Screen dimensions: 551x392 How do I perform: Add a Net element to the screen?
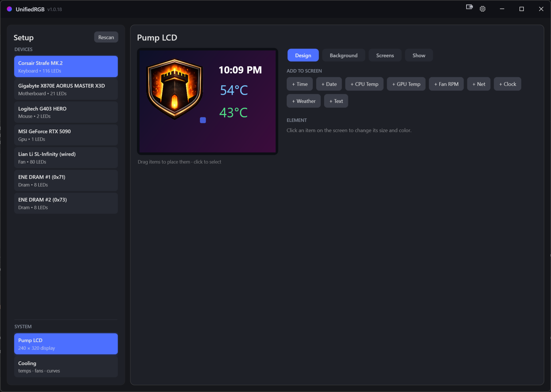pos(479,84)
